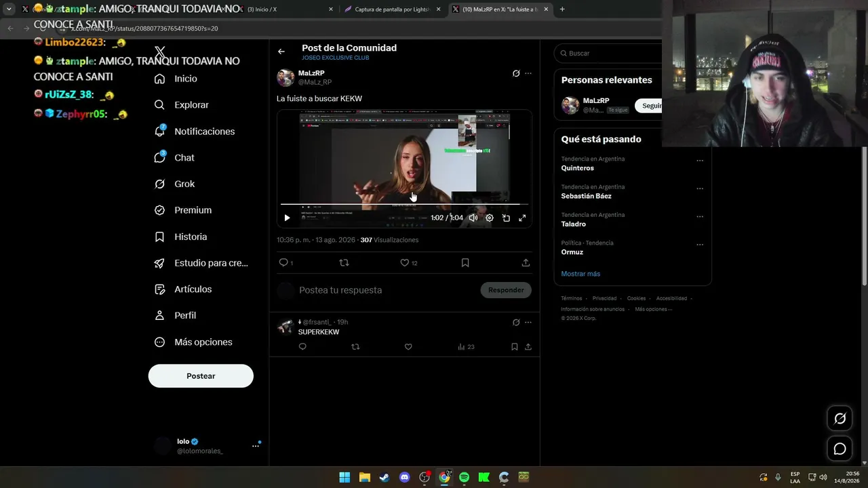Repost the SUPERKEKW comment
The image size is (868, 488).
tap(355, 347)
